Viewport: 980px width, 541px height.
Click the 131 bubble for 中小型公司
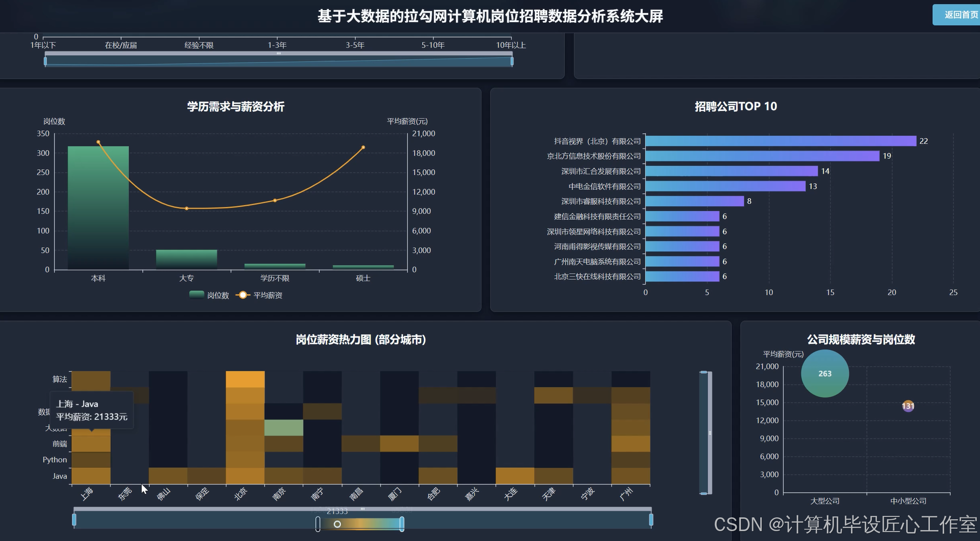[908, 406]
